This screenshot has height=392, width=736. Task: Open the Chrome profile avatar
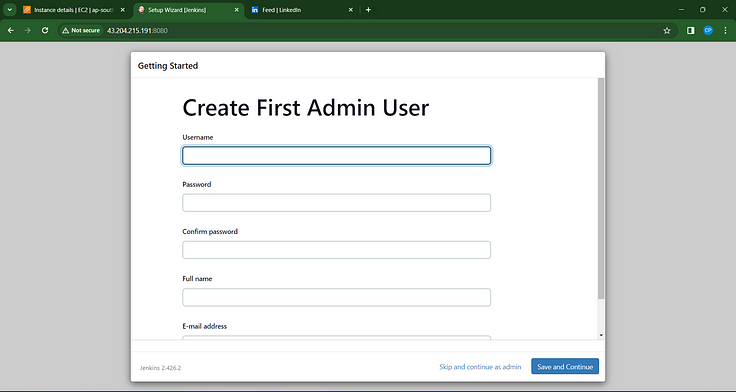point(708,31)
